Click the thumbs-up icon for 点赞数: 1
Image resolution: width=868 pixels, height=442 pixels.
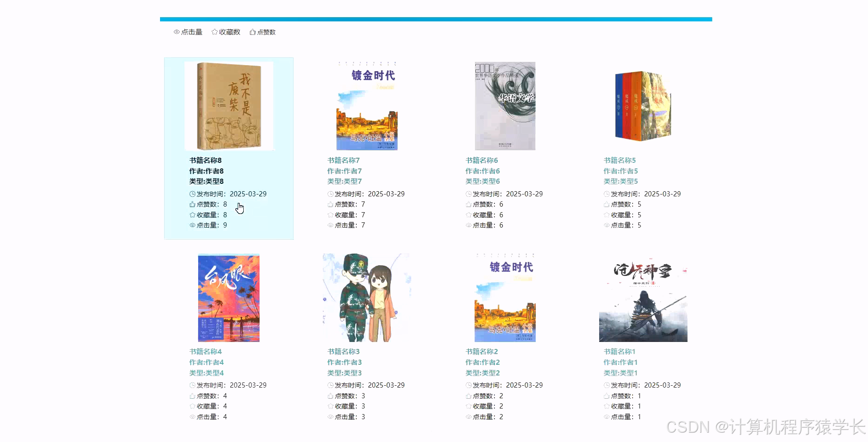click(x=607, y=396)
